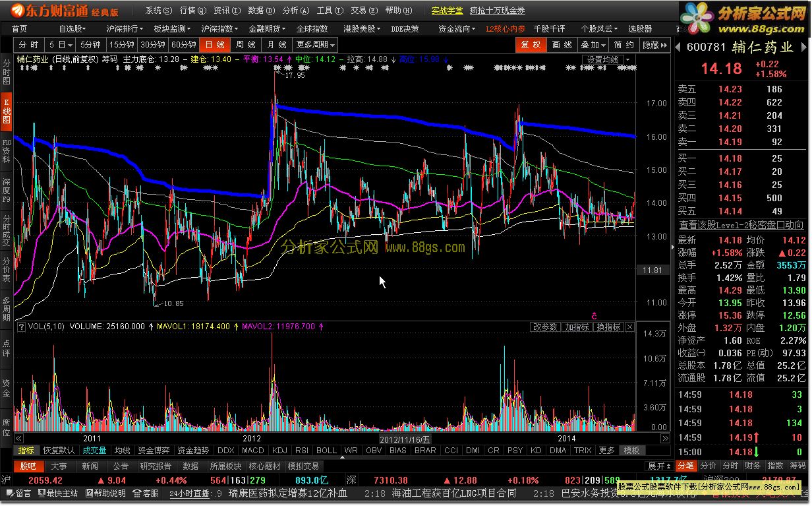Click the 2012/11/16/五 date on timeline
Viewport: 812px width, 506px height.
click(405, 439)
